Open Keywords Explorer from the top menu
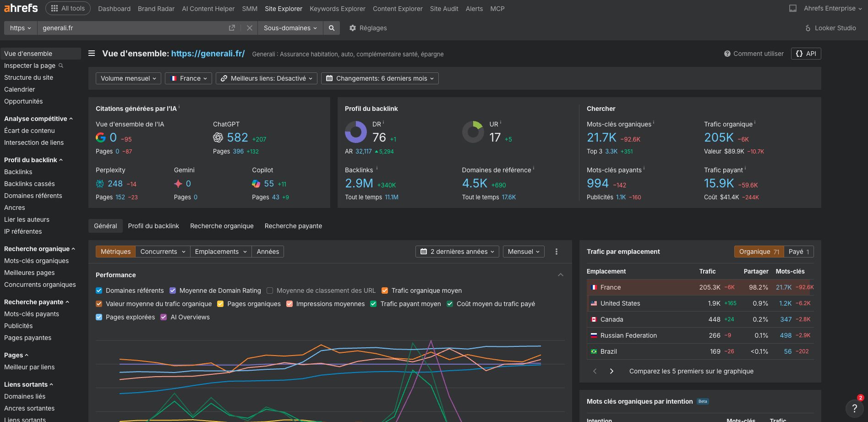 click(x=337, y=9)
